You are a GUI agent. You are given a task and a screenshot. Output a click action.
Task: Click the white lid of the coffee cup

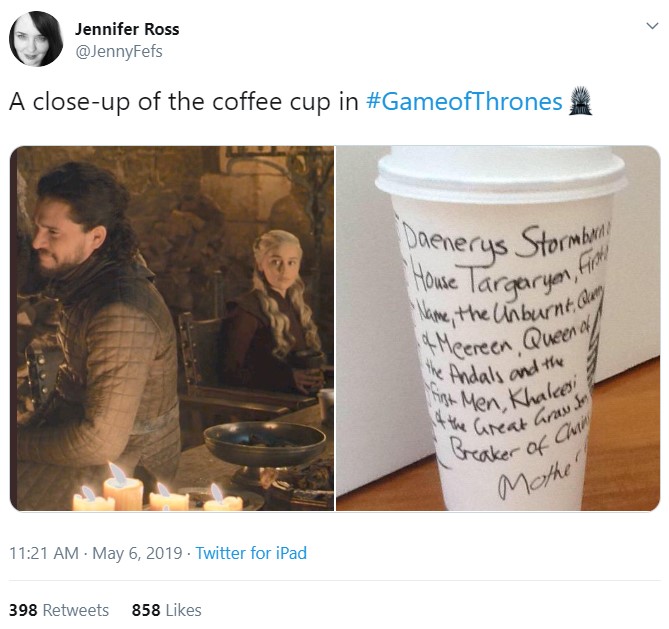click(499, 174)
